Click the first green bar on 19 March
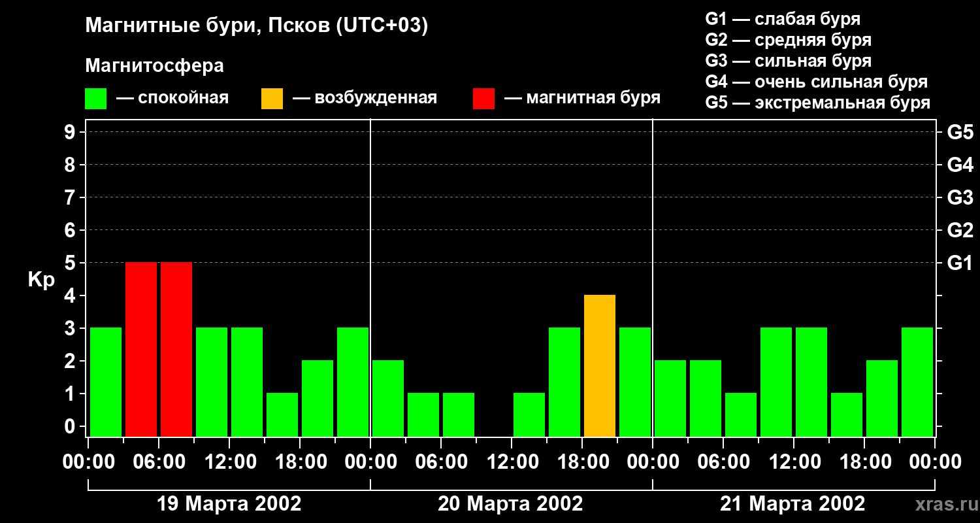 pos(106,382)
